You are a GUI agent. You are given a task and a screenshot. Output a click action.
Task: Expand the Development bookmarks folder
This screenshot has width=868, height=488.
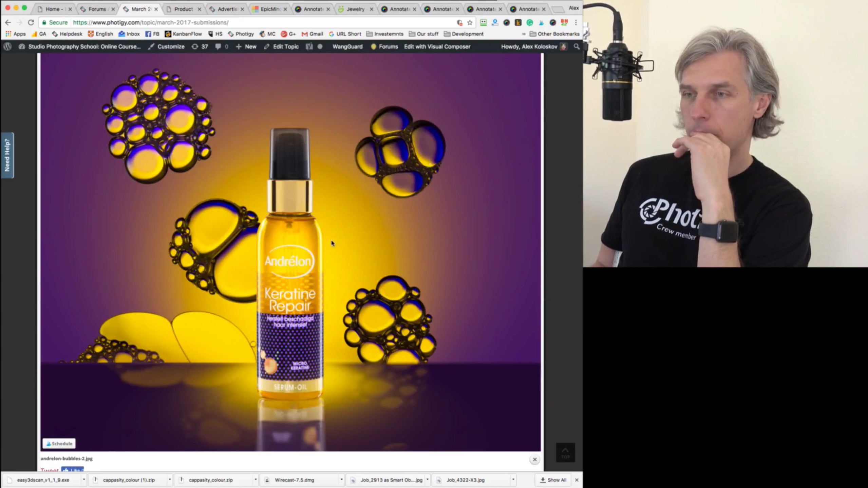point(464,34)
